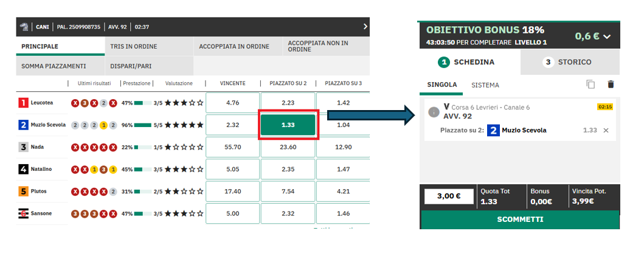Deselect the highlighted 1.33 Piazzato su 2 odd
The width and height of the screenshot is (644, 256).
pyautogui.click(x=288, y=125)
